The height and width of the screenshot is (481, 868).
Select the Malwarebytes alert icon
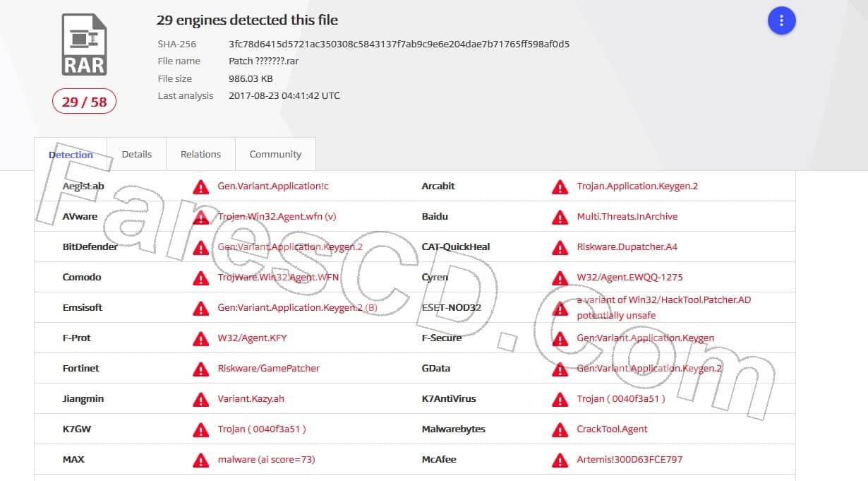point(560,429)
